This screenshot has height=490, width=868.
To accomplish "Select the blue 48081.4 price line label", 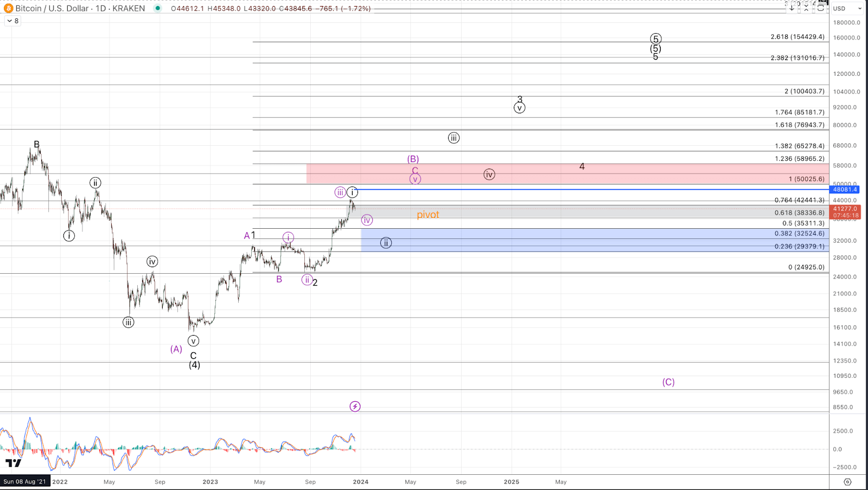I will (845, 189).
